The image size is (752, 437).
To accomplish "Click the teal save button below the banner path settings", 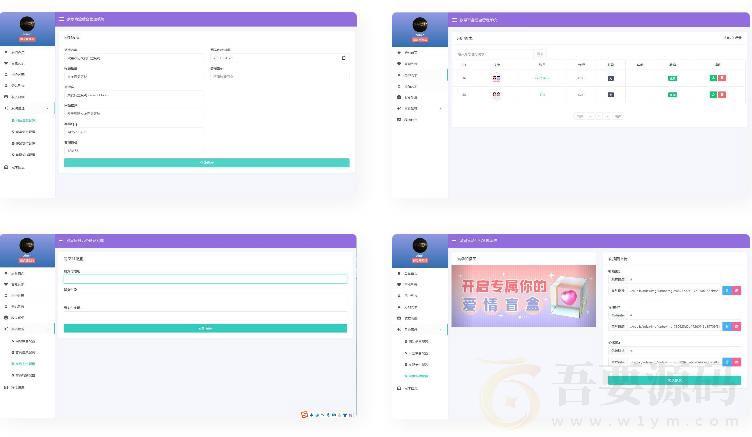I will pyautogui.click(x=674, y=380).
